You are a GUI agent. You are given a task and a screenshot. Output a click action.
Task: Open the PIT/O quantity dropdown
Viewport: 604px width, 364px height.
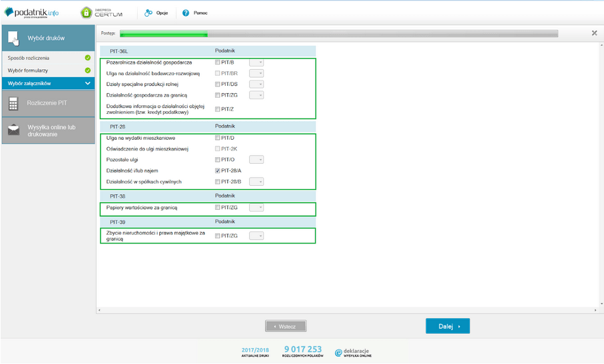pyautogui.click(x=256, y=160)
